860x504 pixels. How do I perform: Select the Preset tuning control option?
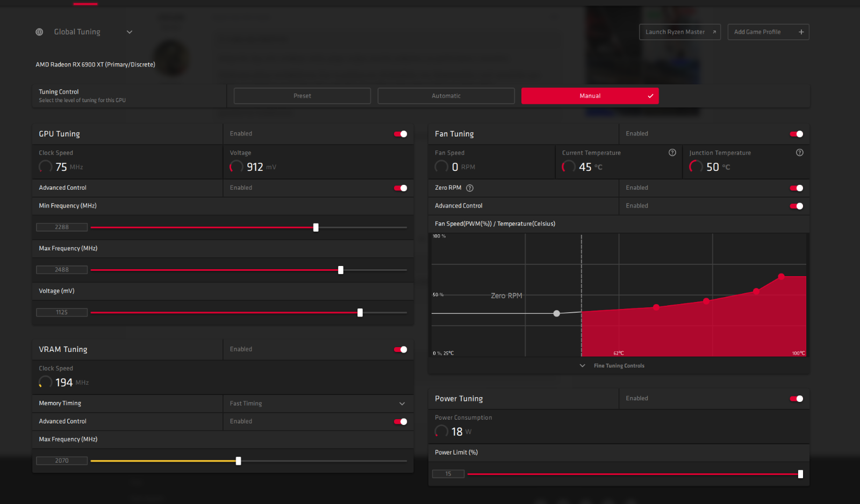tap(302, 96)
